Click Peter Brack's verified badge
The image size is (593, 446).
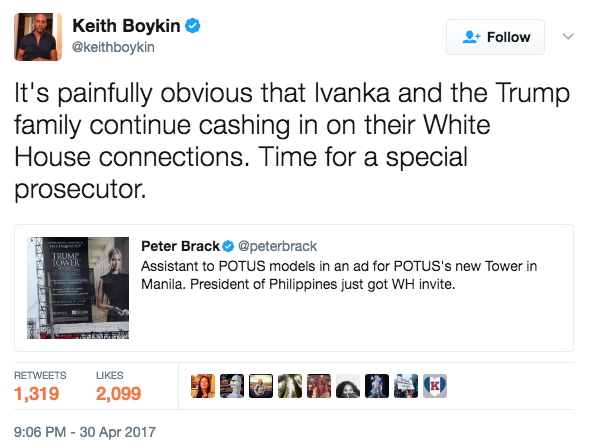coord(228,246)
